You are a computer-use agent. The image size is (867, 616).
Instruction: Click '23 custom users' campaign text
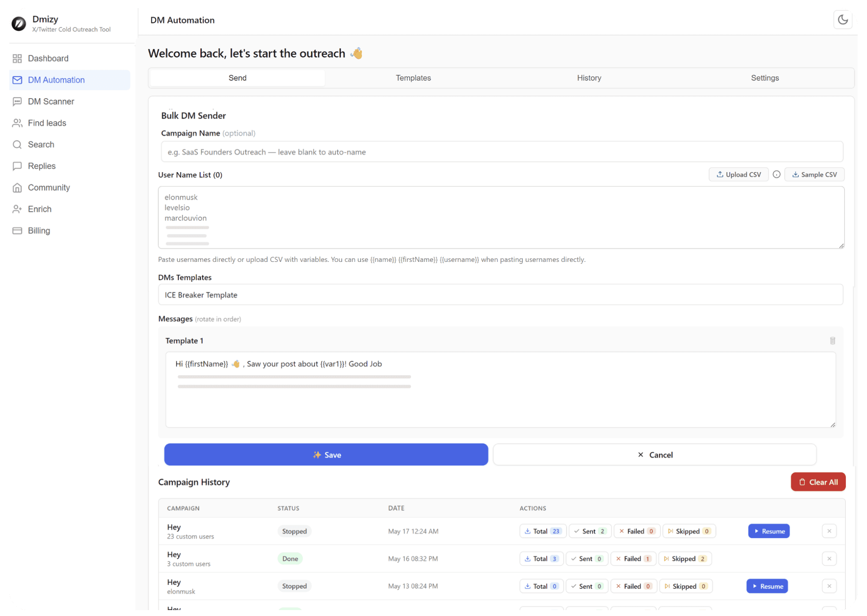(191, 536)
